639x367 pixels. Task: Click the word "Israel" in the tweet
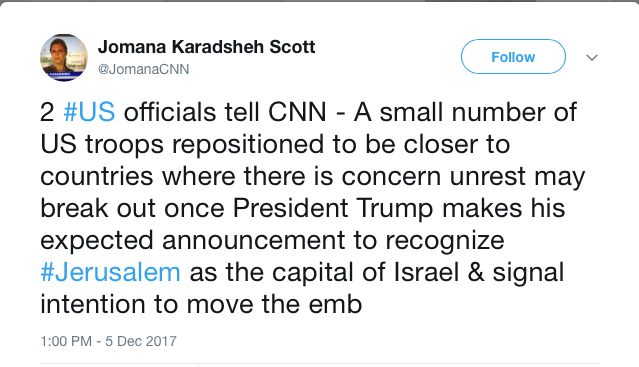(426, 272)
